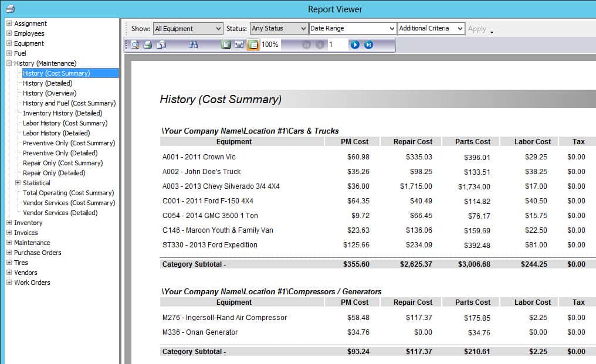Open the toolbar overflow arrow beside Apply
Screen dimensions: 596x364
(x=492, y=32)
